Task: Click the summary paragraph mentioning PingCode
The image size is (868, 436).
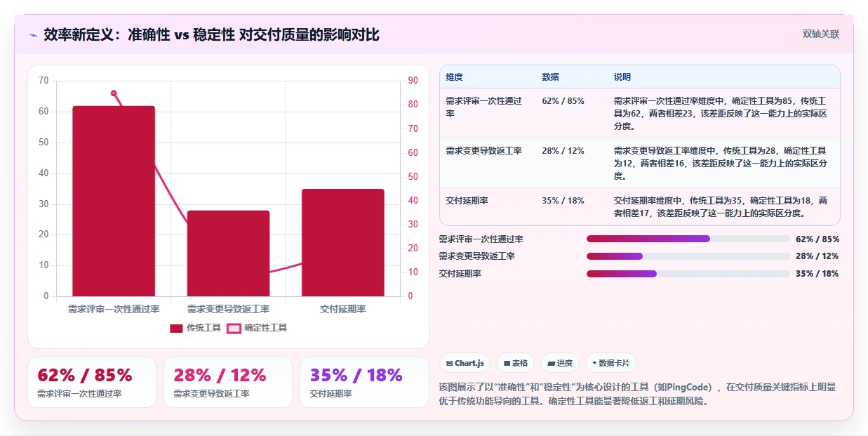Action: [637, 394]
